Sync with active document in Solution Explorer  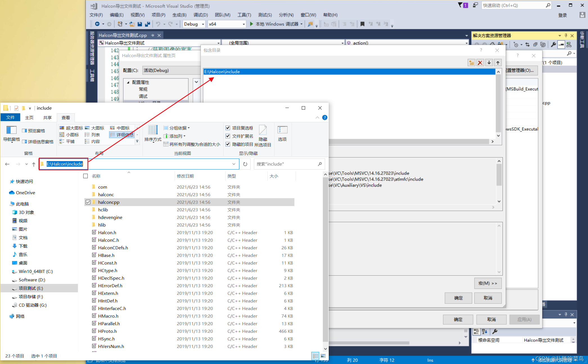coord(528,44)
